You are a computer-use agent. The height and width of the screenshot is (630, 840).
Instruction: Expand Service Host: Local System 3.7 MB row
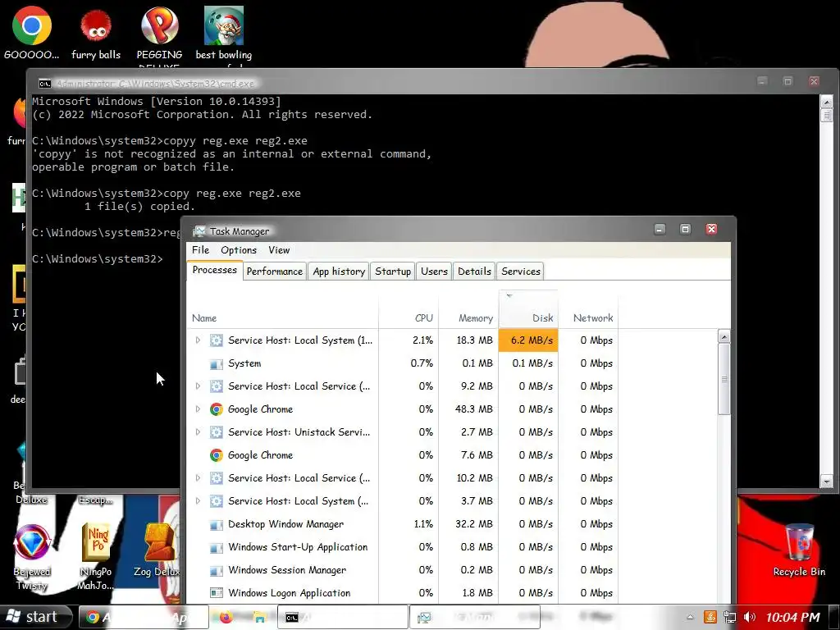[198, 501]
